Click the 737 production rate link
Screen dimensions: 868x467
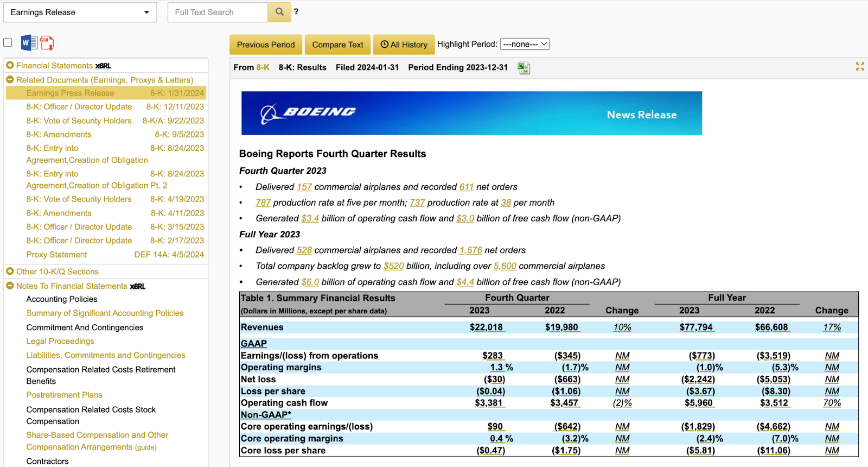click(417, 203)
